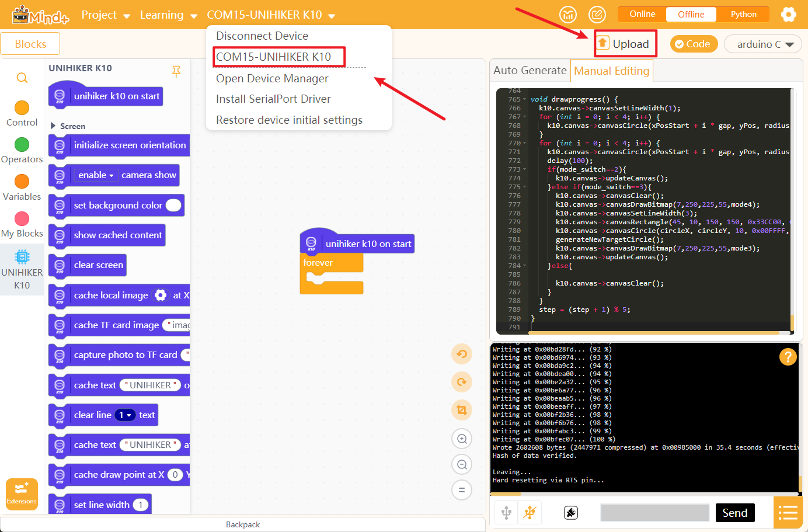This screenshot has width=808, height=532.
Task: Open the Learning menu dropdown
Action: click(168, 15)
